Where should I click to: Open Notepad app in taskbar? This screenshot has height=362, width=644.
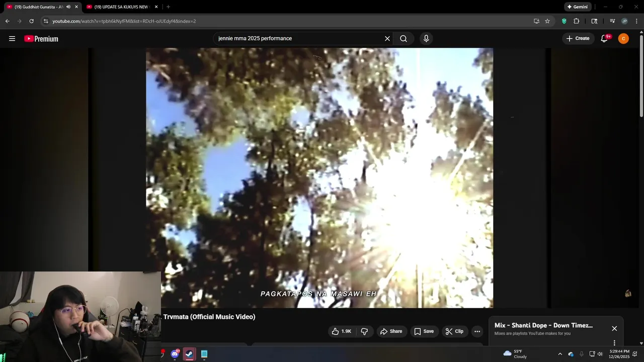click(204, 354)
